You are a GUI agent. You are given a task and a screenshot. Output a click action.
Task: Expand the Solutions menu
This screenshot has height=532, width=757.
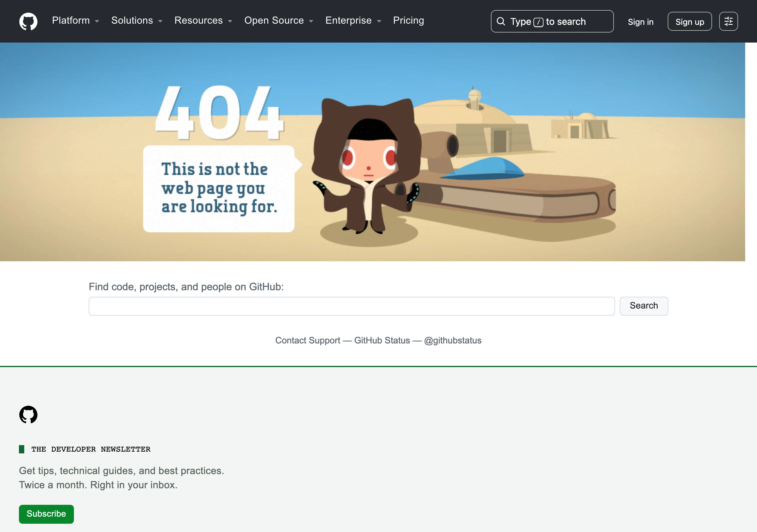[137, 20]
